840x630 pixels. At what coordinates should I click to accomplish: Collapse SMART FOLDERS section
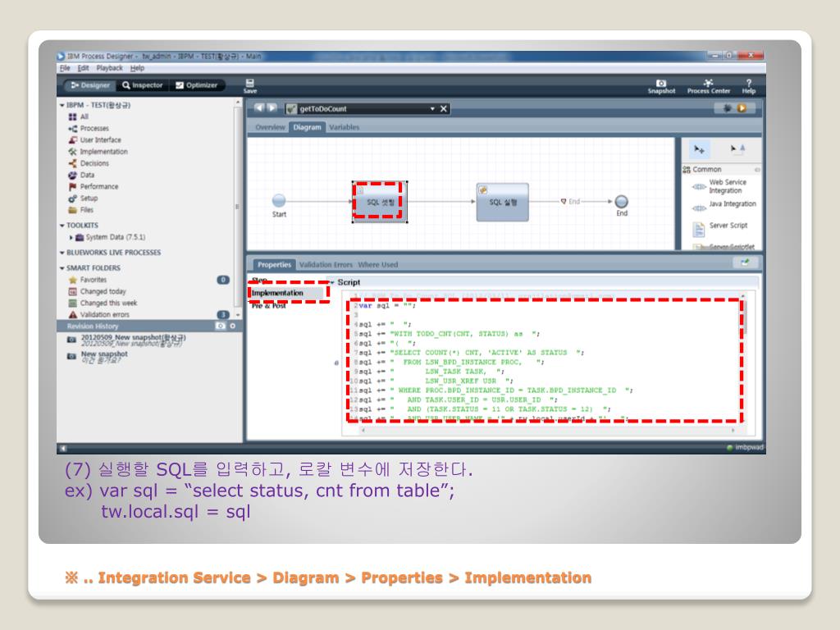point(62,268)
